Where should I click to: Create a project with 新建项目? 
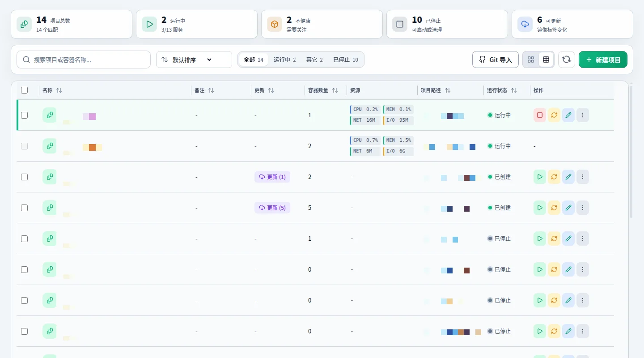[x=603, y=60]
